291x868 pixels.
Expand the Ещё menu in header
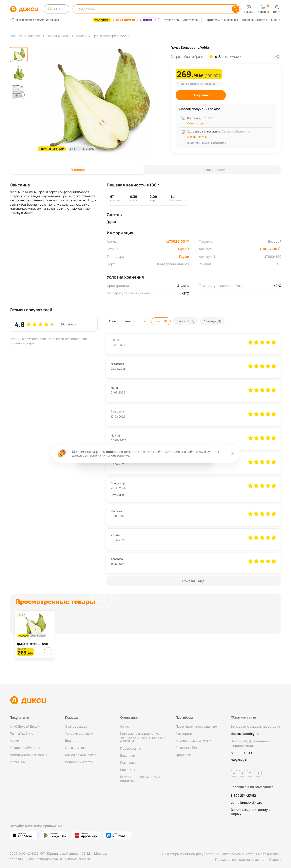(x=275, y=20)
